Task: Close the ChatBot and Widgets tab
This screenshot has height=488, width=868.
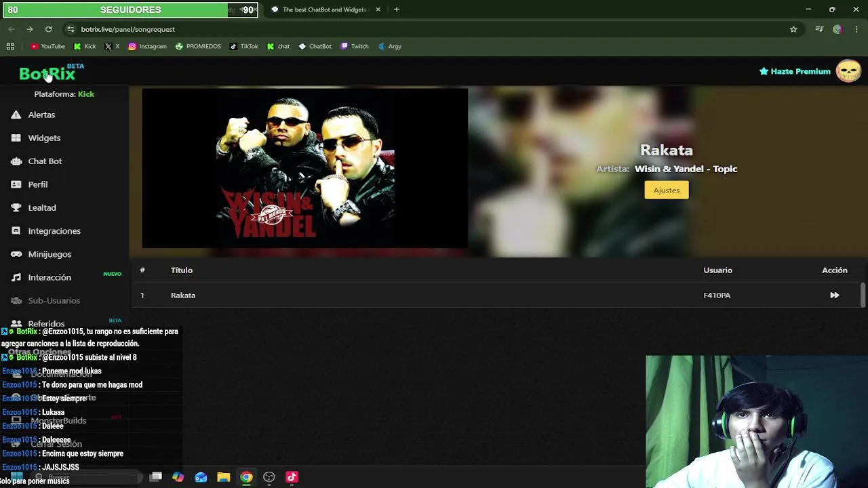Action: [x=378, y=9]
